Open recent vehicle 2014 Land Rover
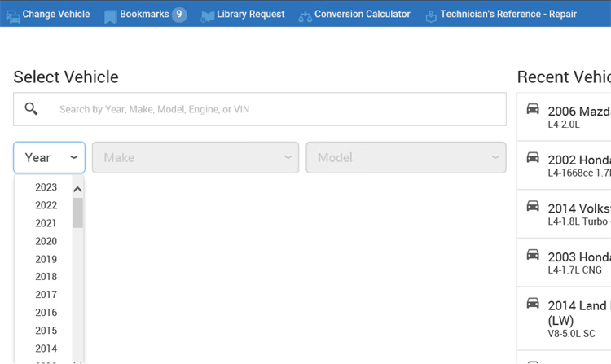This screenshot has width=611, height=364. tap(564, 319)
